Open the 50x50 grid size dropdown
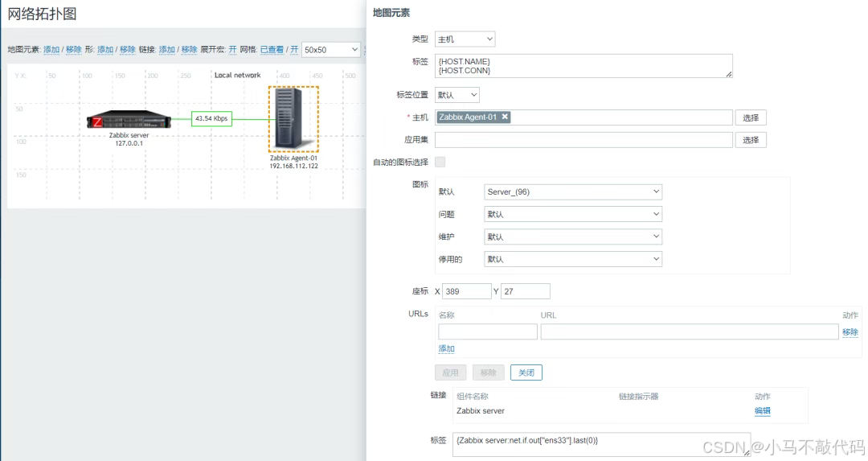Screen dimensions: 868x461 click(x=331, y=49)
